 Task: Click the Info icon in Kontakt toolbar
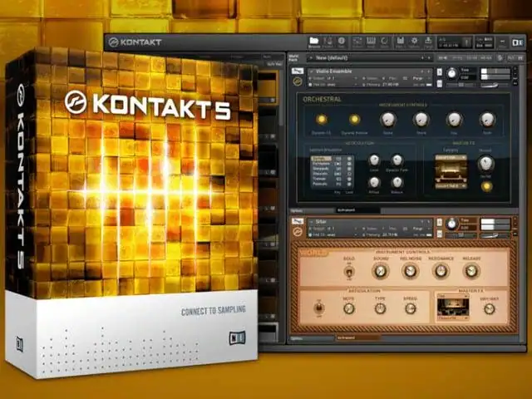click(x=342, y=42)
